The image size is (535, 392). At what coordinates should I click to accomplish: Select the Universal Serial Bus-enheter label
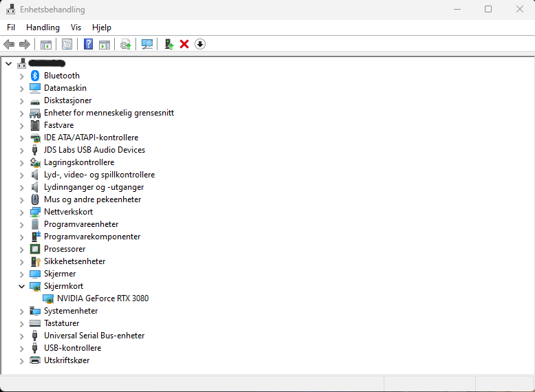tap(94, 336)
